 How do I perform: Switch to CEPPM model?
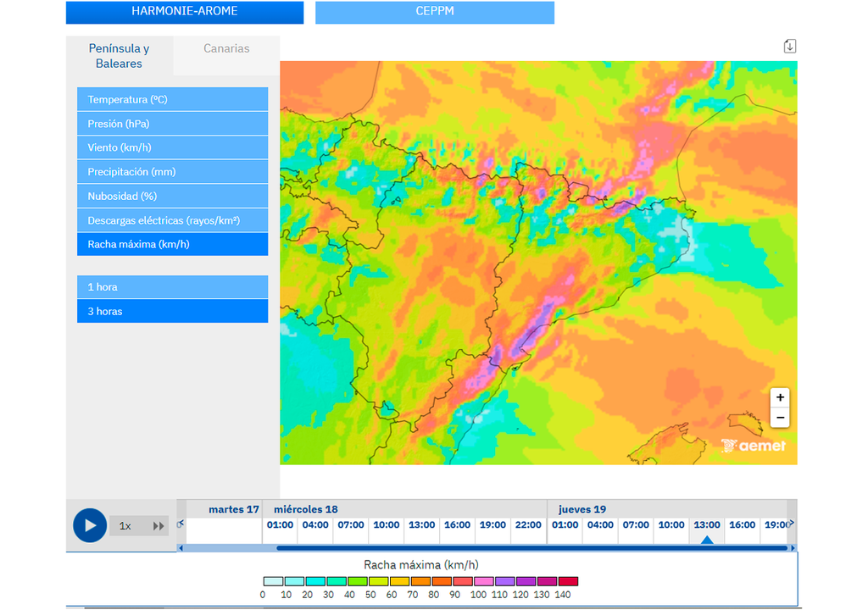pos(434,12)
